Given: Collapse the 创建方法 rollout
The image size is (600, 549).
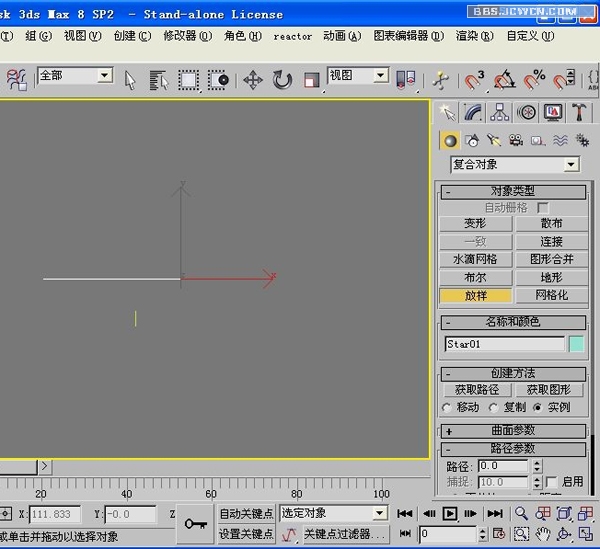Looking at the screenshot, I should [x=513, y=374].
